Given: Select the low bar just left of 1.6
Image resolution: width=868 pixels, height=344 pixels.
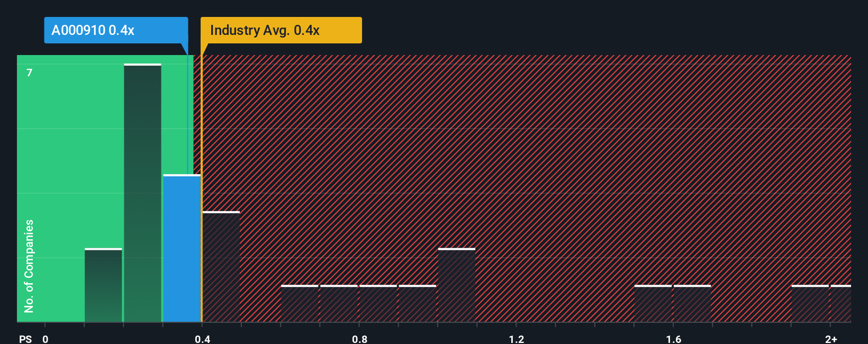Looking at the screenshot, I should pos(653,303).
